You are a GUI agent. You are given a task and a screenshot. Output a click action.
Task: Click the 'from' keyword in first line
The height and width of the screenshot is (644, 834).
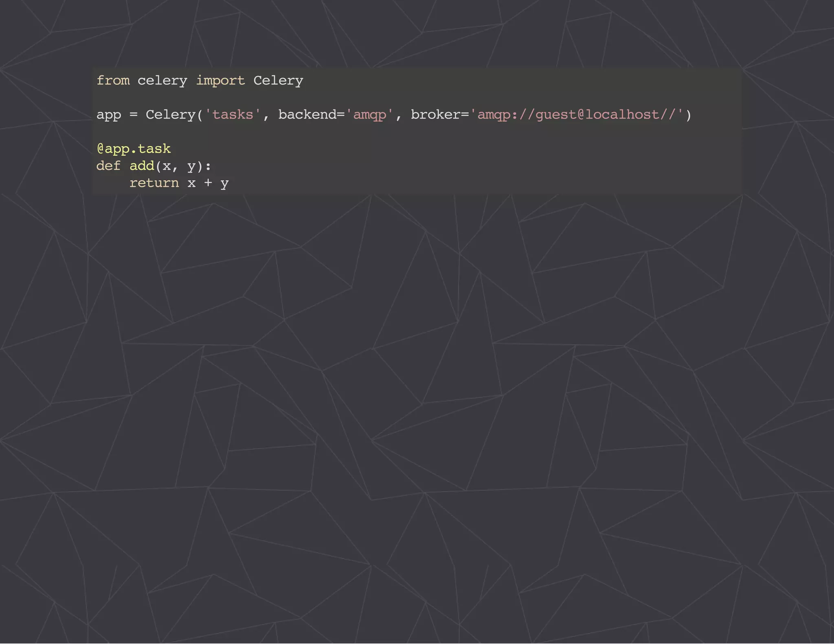(x=113, y=81)
